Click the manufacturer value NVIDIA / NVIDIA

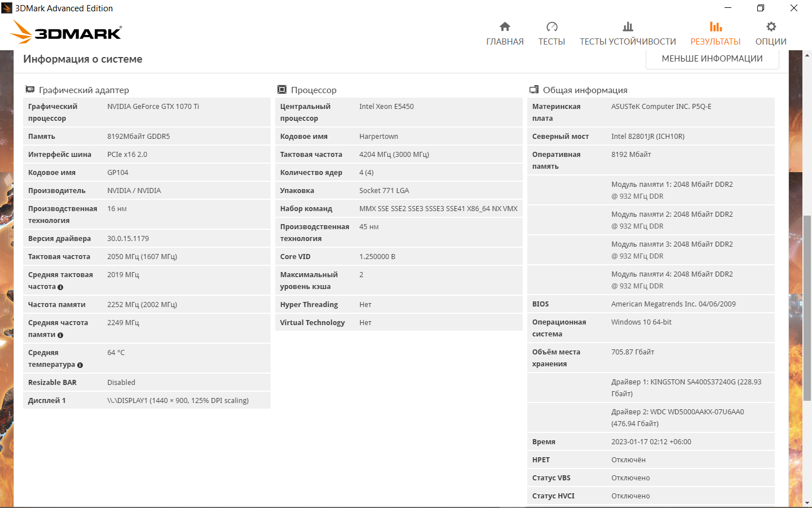134,191
